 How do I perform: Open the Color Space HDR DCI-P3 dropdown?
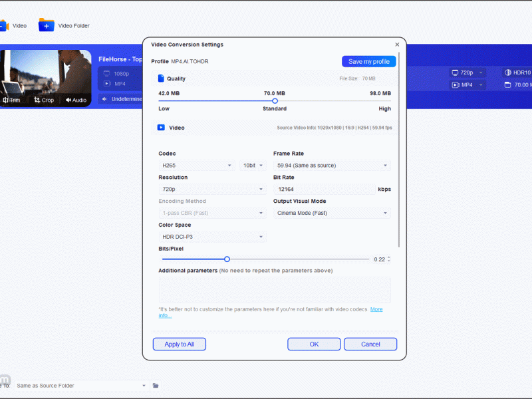click(x=212, y=237)
